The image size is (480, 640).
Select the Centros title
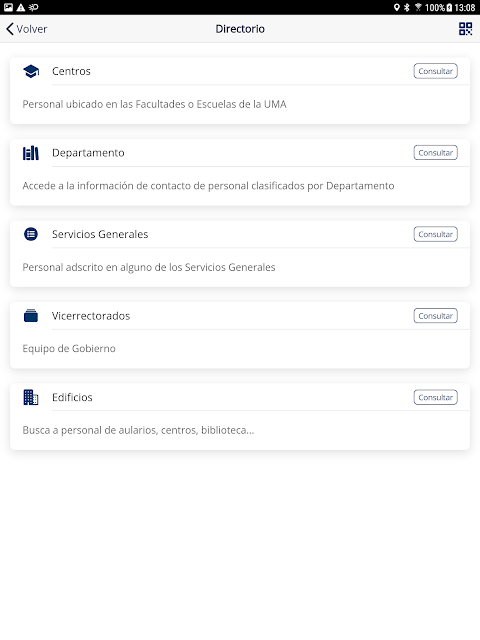(x=71, y=71)
